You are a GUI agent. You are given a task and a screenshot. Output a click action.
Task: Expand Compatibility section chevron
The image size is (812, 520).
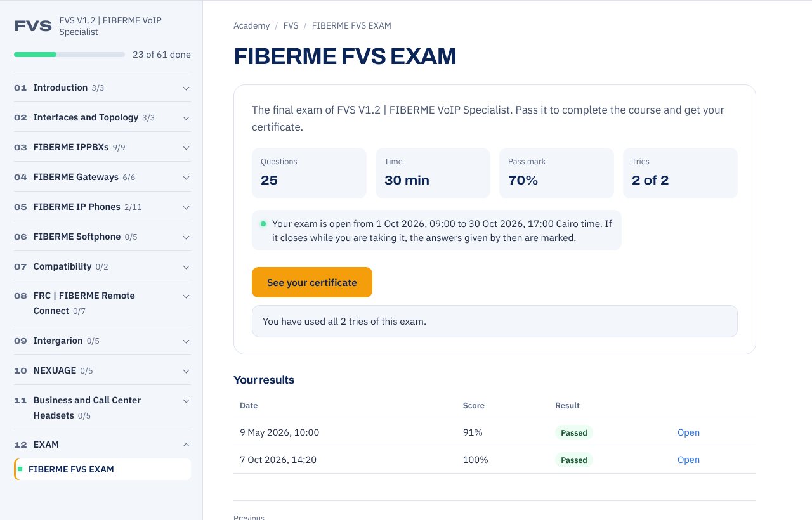[186, 267]
